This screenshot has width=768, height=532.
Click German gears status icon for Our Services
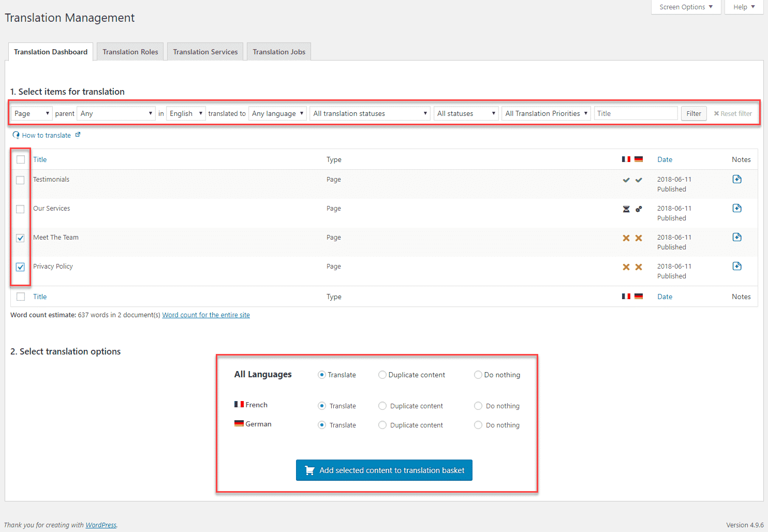(x=639, y=209)
